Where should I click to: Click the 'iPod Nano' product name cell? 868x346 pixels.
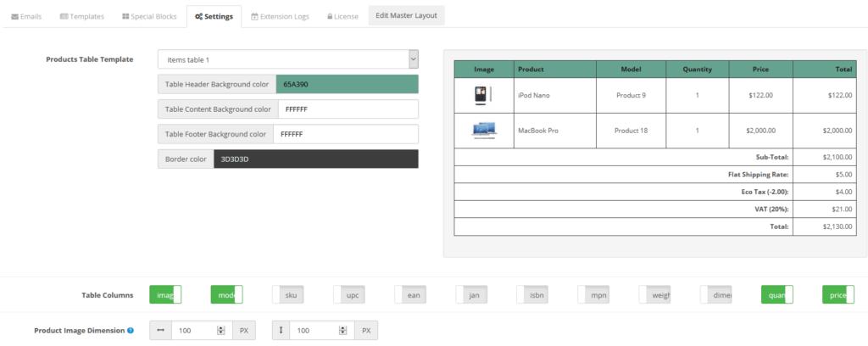(554, 95)
